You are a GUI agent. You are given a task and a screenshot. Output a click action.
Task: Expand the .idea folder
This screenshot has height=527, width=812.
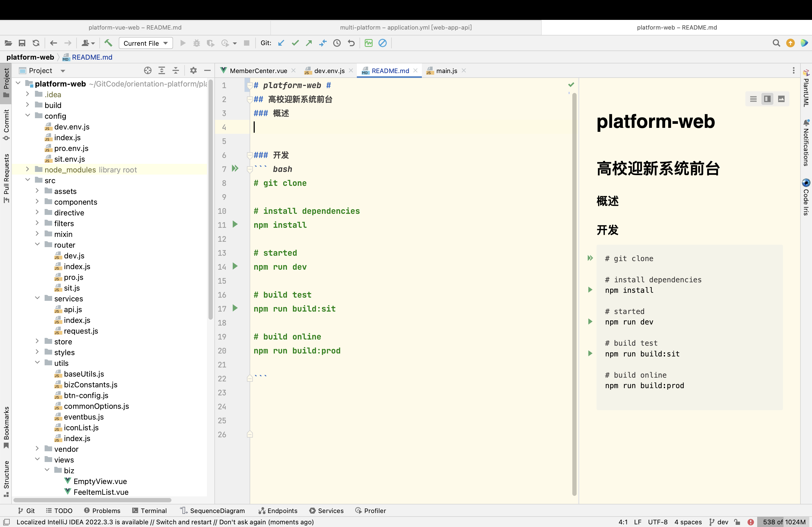coord(28,94)
